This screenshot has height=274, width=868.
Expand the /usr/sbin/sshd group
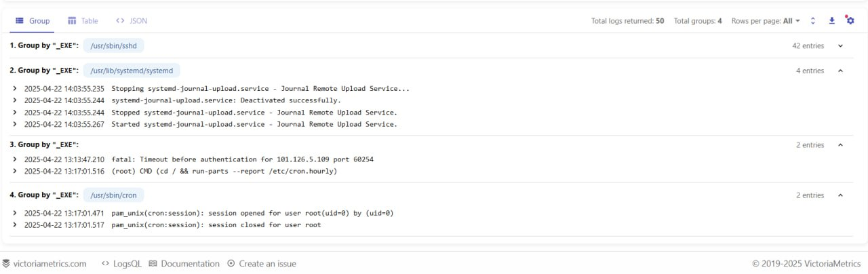(841, 46)
